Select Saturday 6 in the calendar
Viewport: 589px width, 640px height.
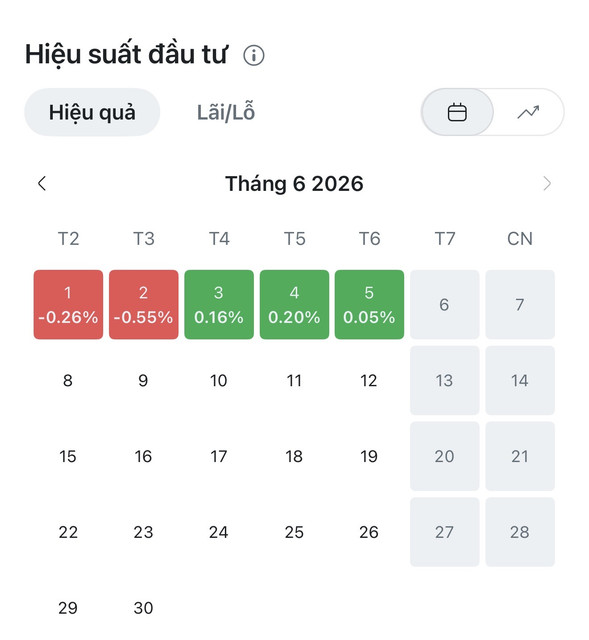click(x=445, y=304)
